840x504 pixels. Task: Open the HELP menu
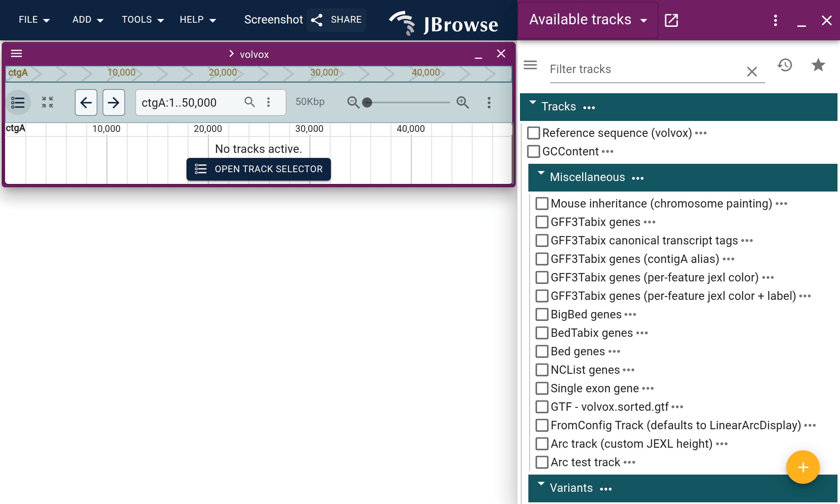tap(197, 20)
